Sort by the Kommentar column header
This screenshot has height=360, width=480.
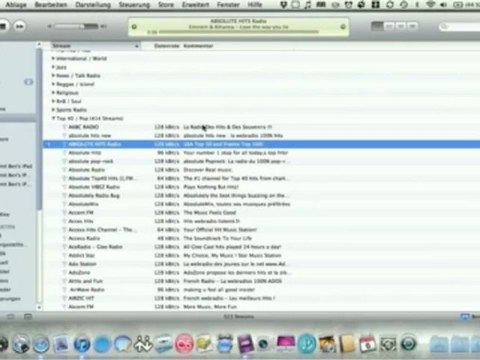click(198, 46)
